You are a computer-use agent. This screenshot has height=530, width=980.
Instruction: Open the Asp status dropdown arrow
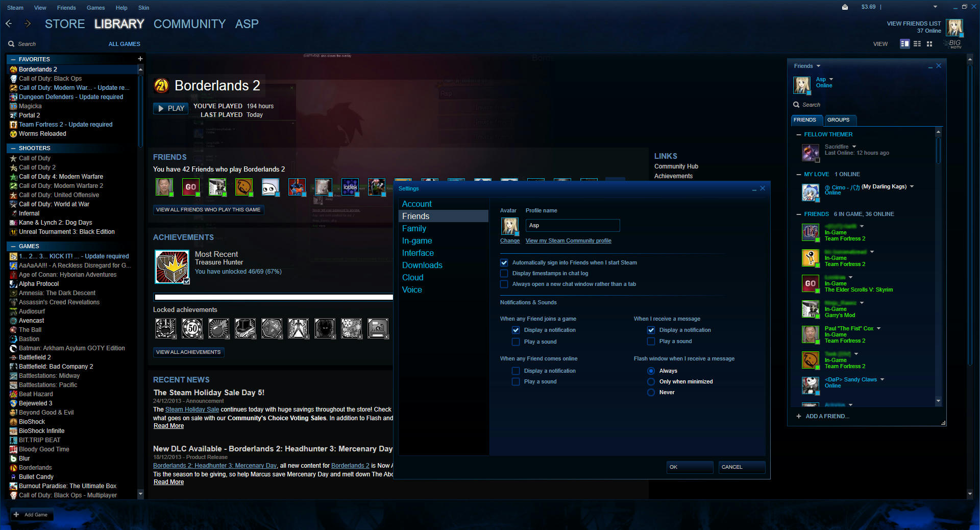point(831,79)
